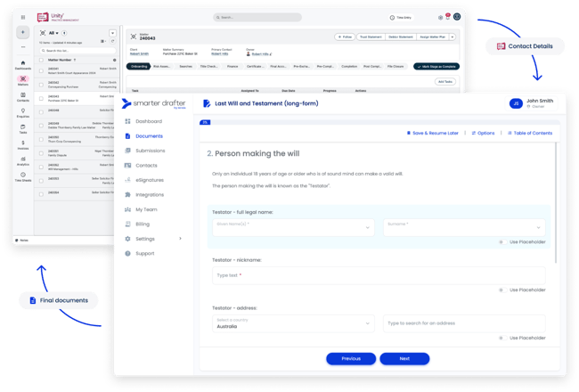Click the form progress bar
Screen dimensions: 579x392
(376, 121)
